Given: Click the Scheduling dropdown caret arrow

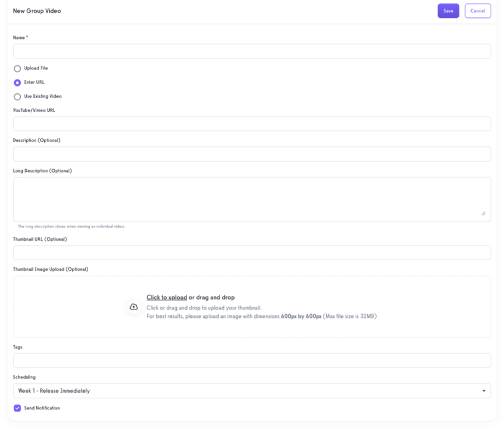Looking at the screenshot, I should click(x=484, y=390).
